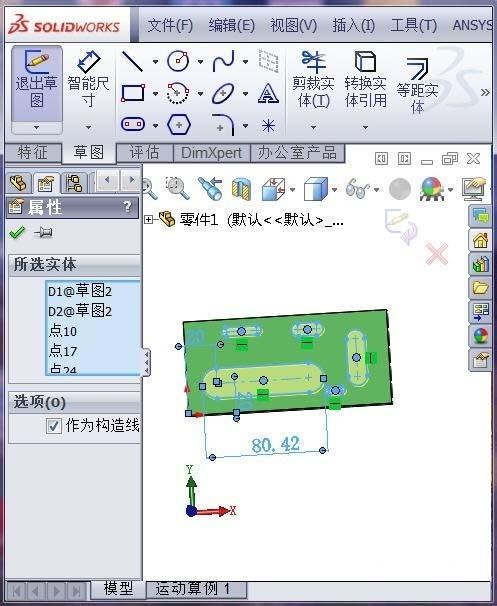The width and height of the screenshot is (497, 606).
Task: Open ConfigurationManager tab icon
Action: (x=74, y=183)
